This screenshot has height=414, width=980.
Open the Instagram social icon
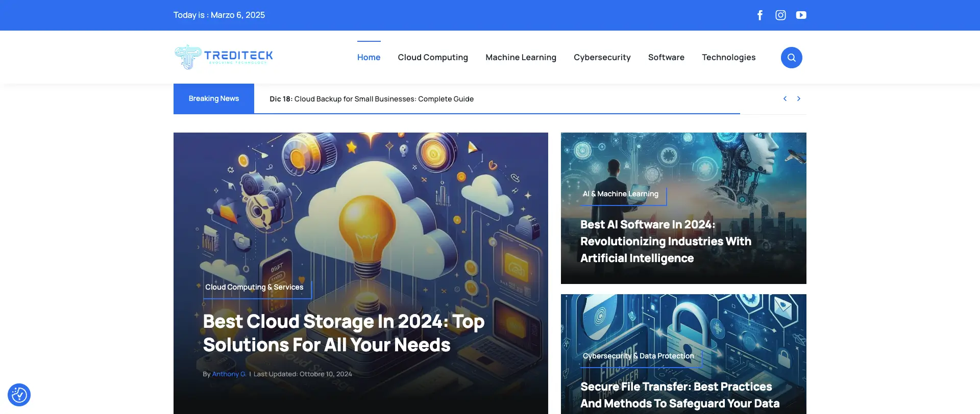[x=780, y=15]
